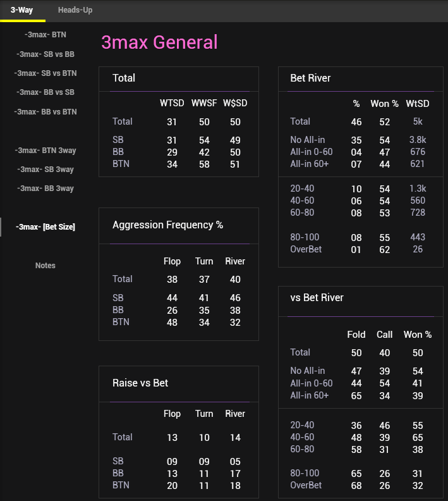The height and width of the screenshot is (501, 448).
Task: Open the -3max- SB vs BB page
Action: (45, 54)
